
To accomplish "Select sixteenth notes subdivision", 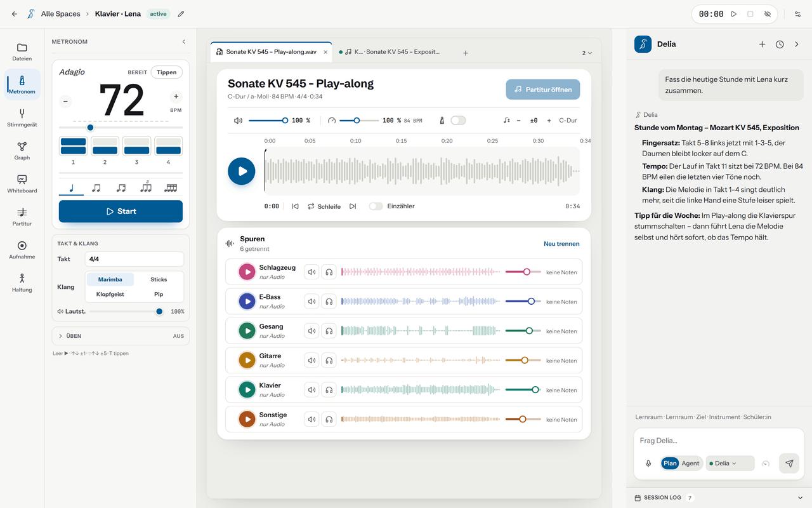I will (x=171, y=188).
